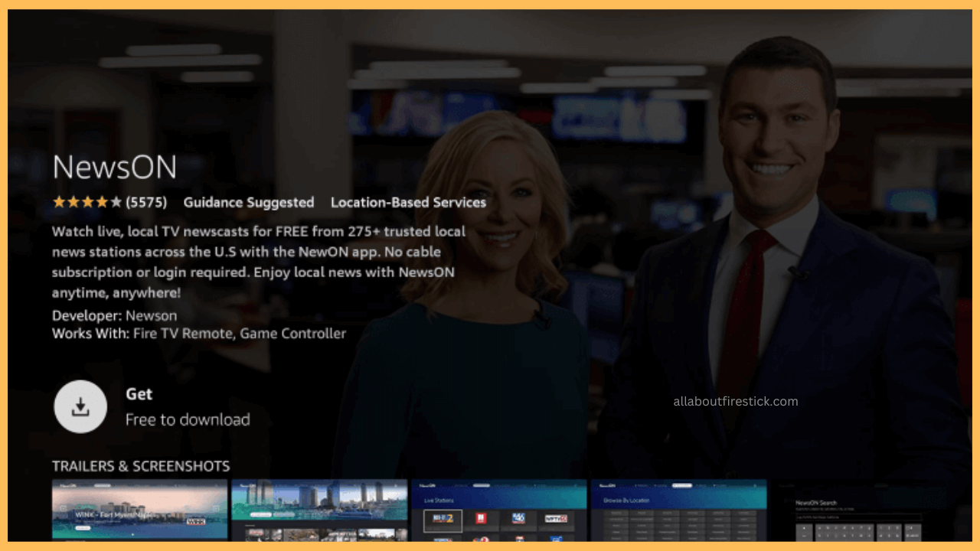Click the allaboutfirestick.com watermark
This screenshot has width=980, height=551.
pos(736,401)
